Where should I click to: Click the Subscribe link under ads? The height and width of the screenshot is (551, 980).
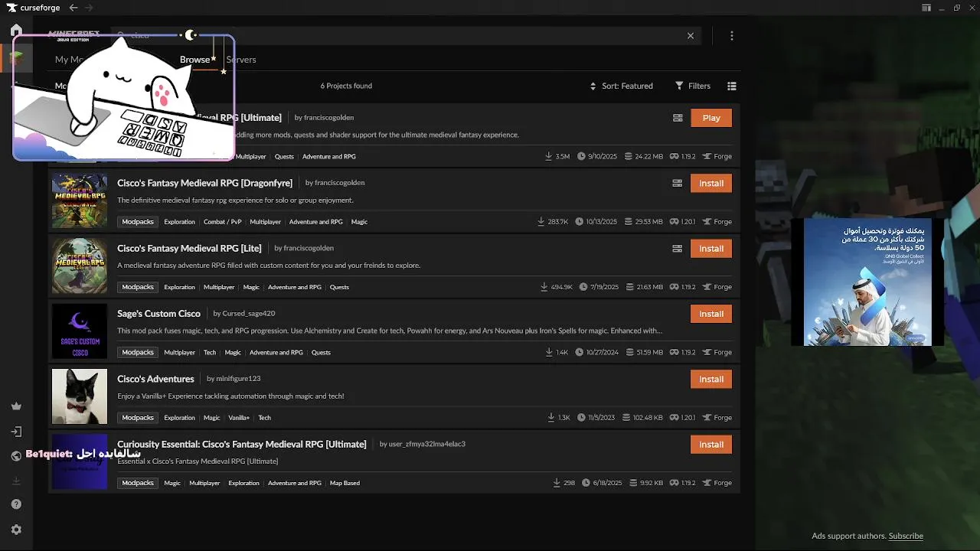(906, 536)
